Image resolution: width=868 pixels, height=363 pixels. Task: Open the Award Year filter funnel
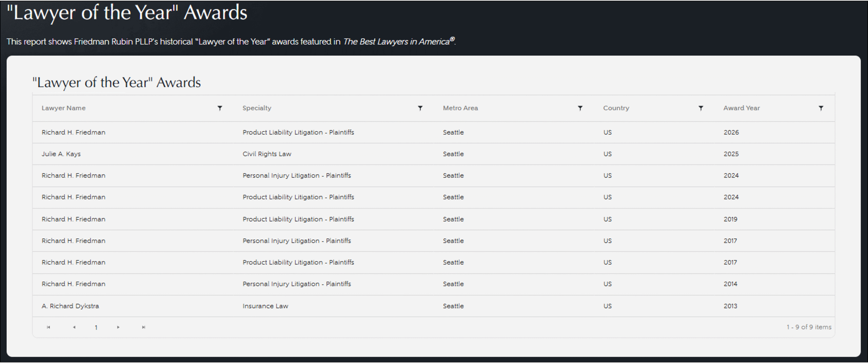point(821,108)
